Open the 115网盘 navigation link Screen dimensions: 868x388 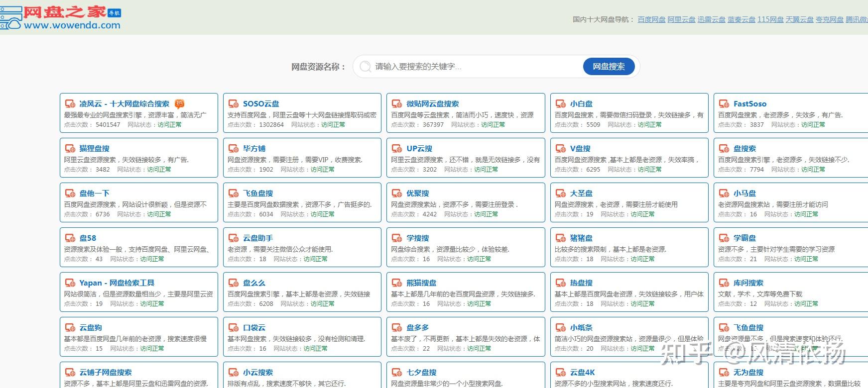point(770,19)
